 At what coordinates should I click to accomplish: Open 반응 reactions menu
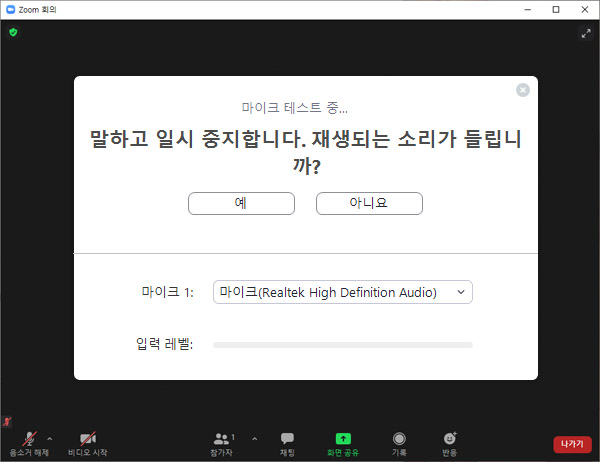[450, 440]
